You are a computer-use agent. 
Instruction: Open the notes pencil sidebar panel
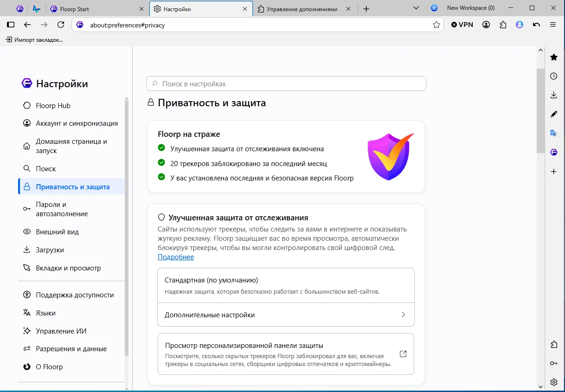pos(553,114)
